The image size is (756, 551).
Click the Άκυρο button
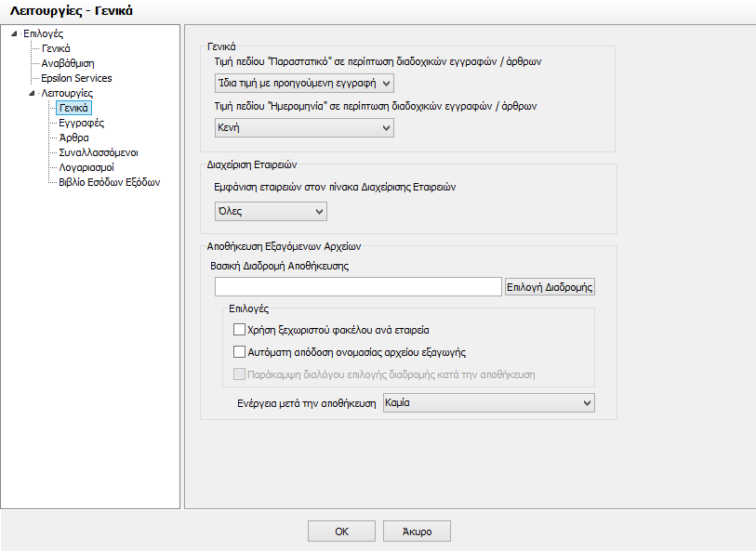point(417,531)
